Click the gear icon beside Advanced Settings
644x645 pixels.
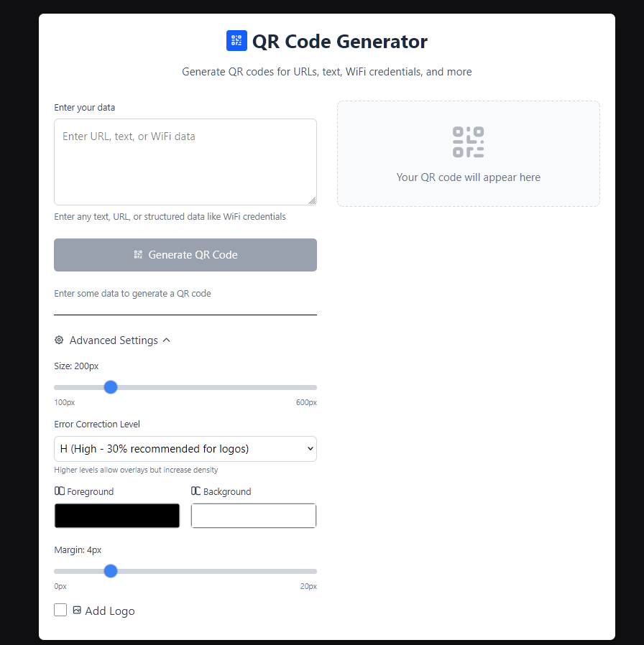point(59,340)
